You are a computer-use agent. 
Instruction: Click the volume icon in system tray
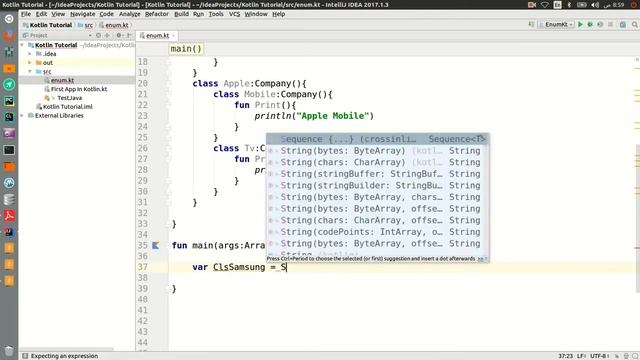595,4
